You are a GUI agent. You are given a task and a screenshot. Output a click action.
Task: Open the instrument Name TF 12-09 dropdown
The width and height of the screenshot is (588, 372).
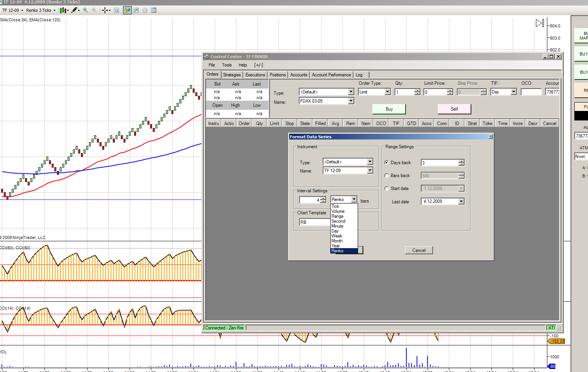[x=370, y=171]
